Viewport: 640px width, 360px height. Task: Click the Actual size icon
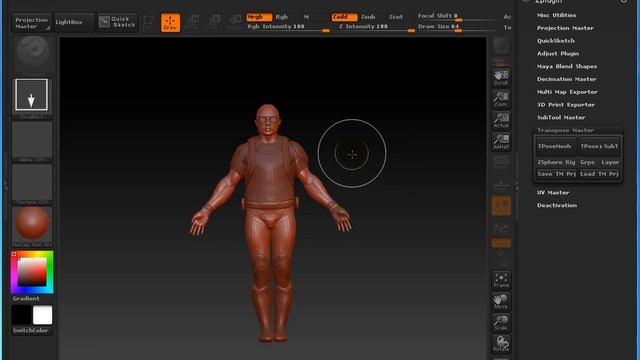[x=501, y=121]
